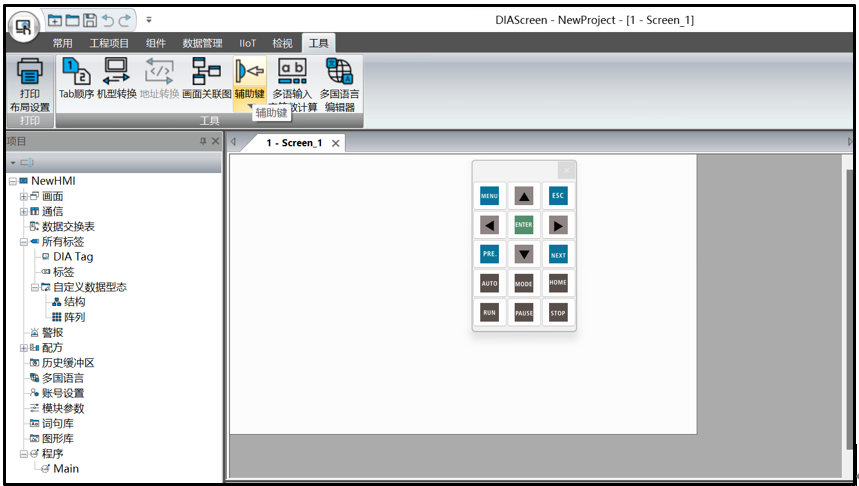Switch to the 组件 ribbon tab

click(x=156, y=43)
